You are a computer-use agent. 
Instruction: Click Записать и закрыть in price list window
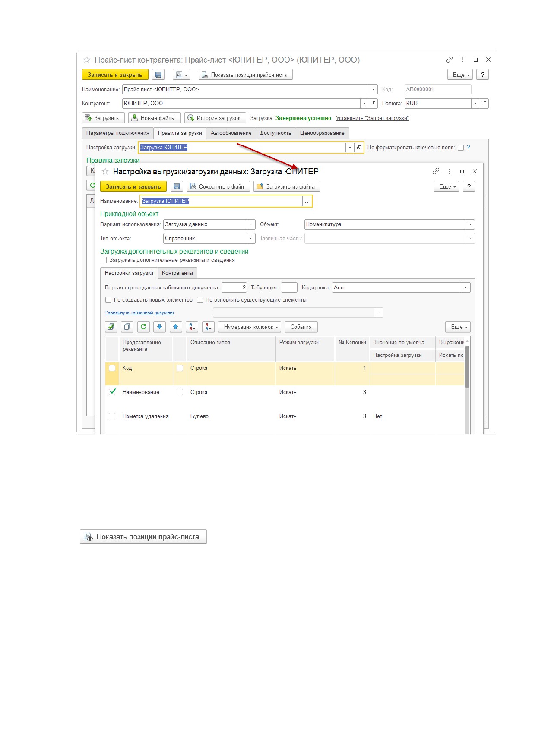click(115, 75)
